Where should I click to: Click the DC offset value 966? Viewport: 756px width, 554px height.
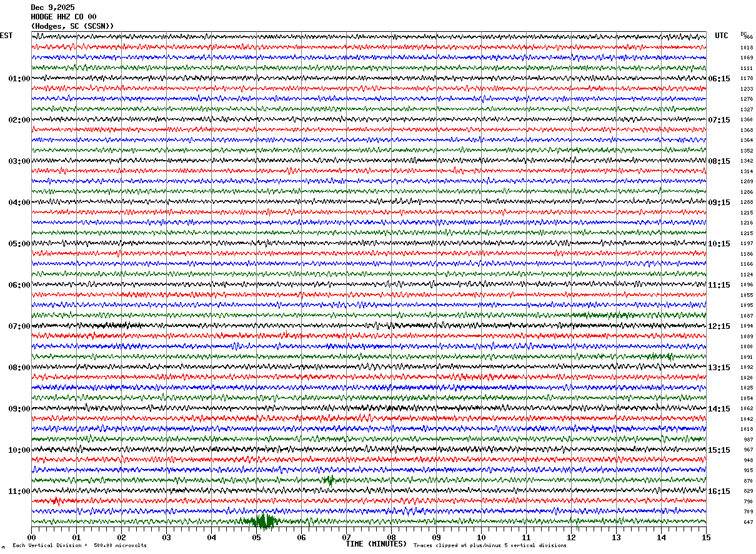point(749,38)
